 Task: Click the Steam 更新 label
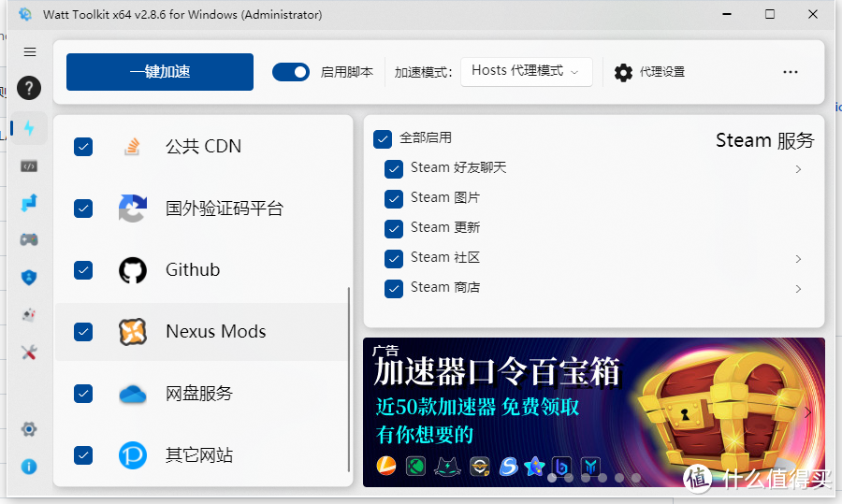tap(445, 227)
